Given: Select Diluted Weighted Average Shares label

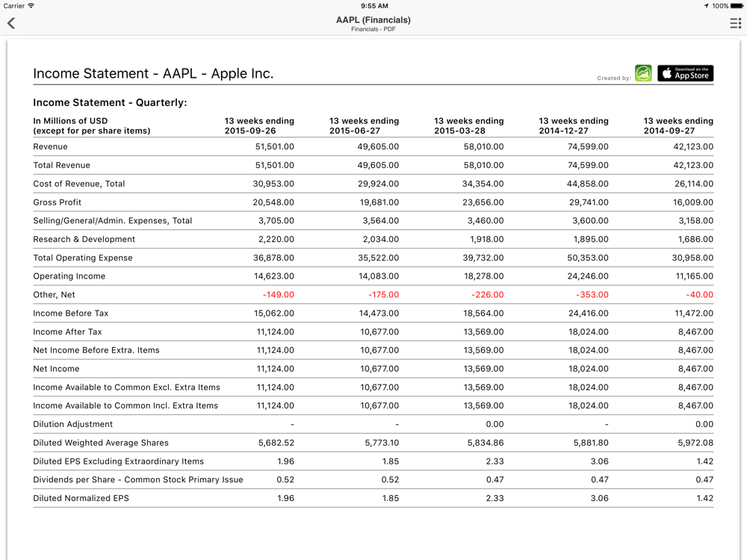Looking at the screenshot, I should point(101,443).
